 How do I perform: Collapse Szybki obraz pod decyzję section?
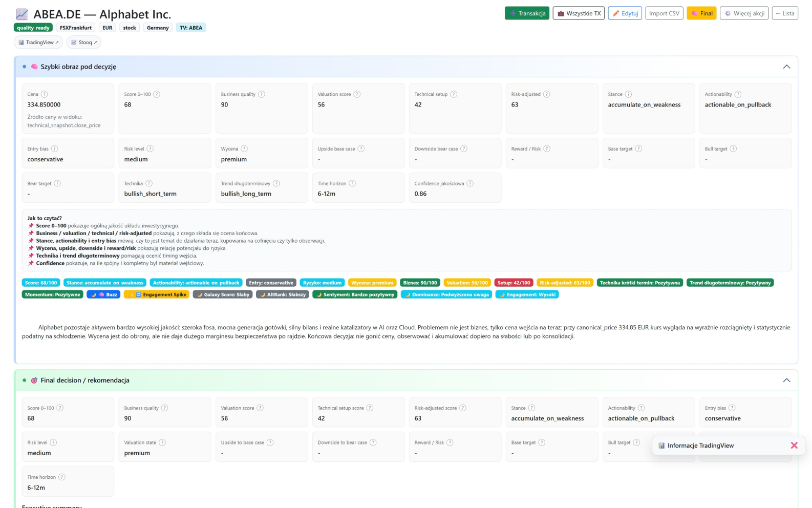(x=786, y=67)
